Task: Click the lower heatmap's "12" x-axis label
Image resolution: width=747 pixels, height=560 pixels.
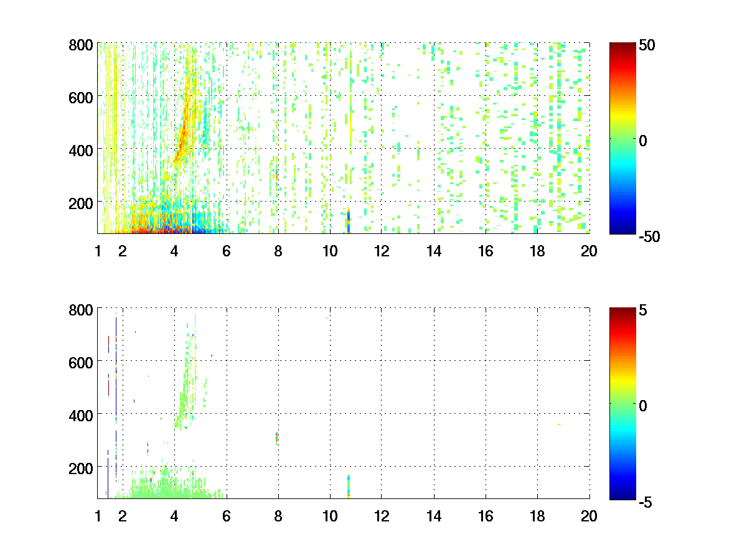Action: (382, 516)
